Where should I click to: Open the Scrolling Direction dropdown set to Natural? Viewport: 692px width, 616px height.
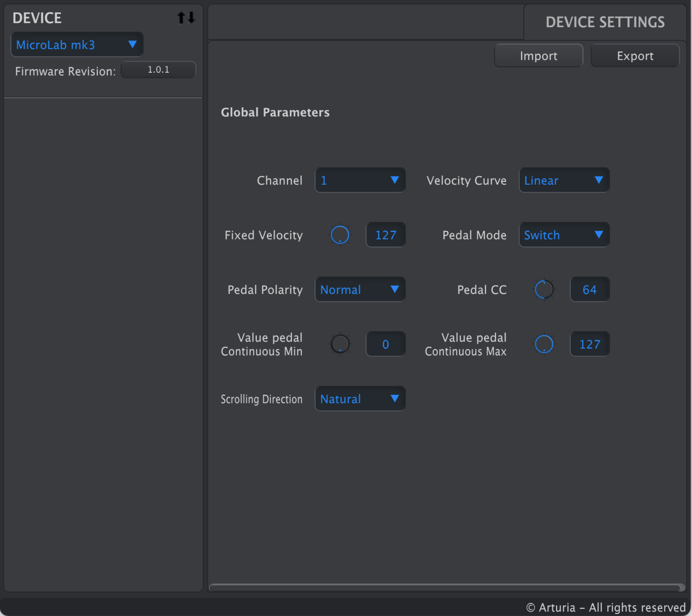click(360, 399)
